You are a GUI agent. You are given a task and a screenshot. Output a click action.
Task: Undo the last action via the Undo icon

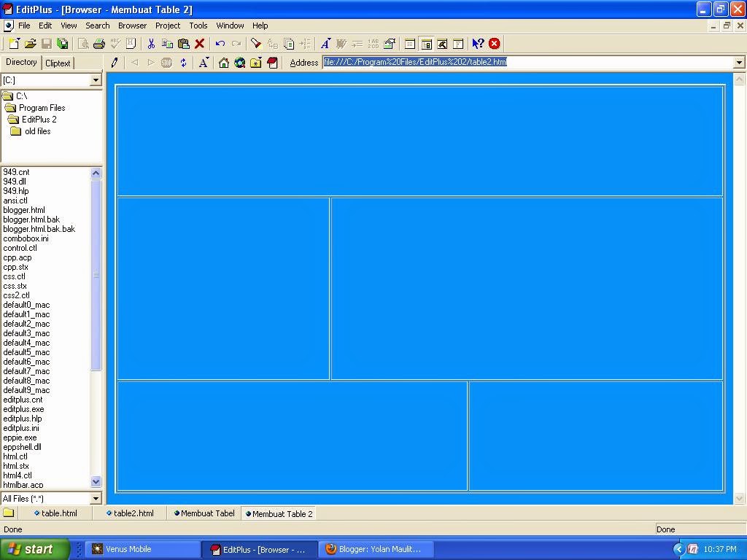(x=220, y=44)
